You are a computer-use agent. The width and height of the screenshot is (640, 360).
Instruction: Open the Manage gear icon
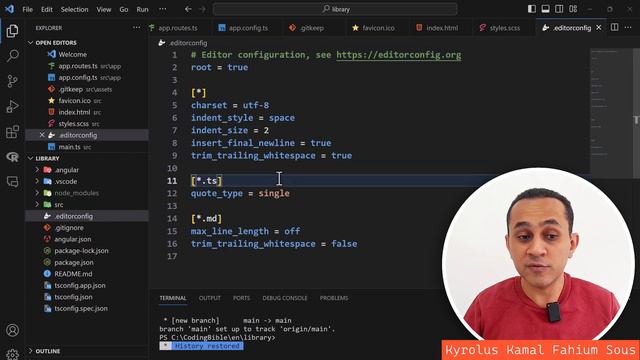(12, 353)
